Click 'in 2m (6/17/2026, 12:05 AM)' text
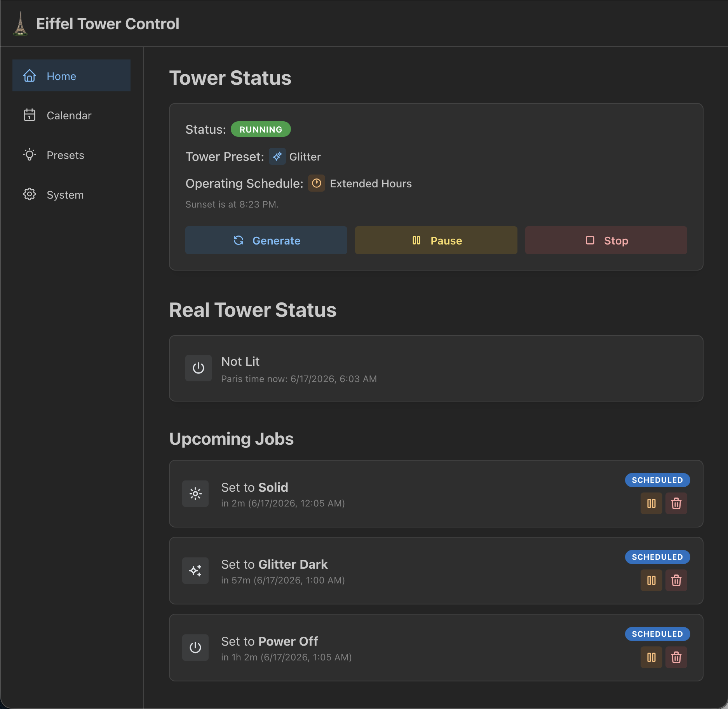The width and height of the screenshot is (728, 709). click(x=283, y=503)
